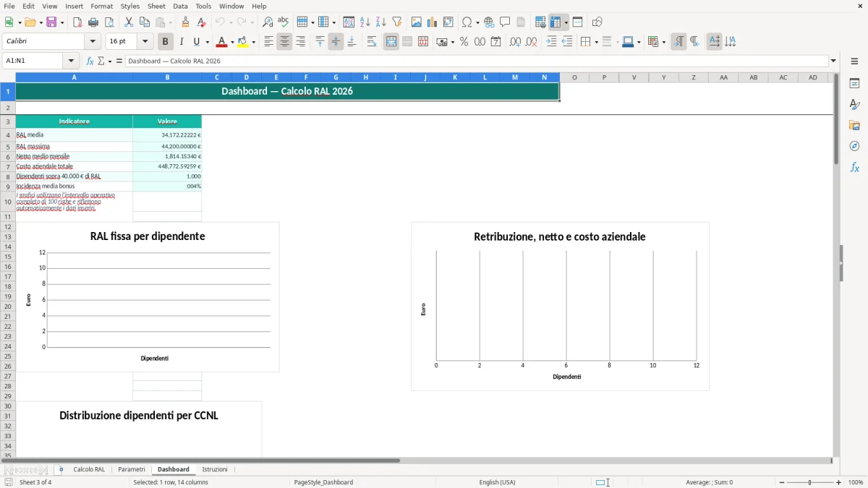Screen dimensions: 868x488
Task: Toggle Center Horizontally alignment
Action: click(x=284, y=42)
